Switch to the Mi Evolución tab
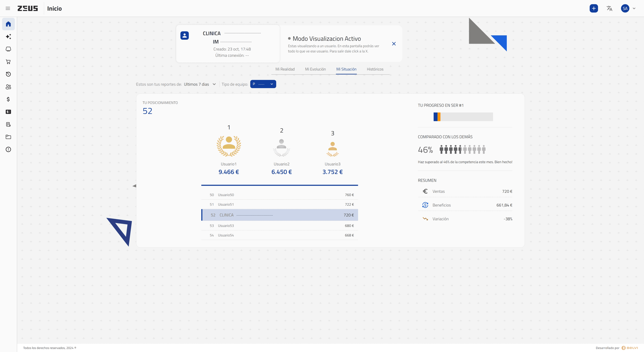This screenshot has width=644, height=352. 315,69
